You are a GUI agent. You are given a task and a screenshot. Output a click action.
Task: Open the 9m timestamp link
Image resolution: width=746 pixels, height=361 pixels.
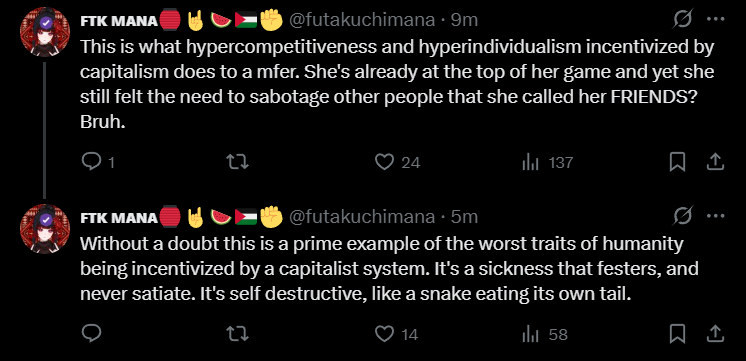(464, 20)
